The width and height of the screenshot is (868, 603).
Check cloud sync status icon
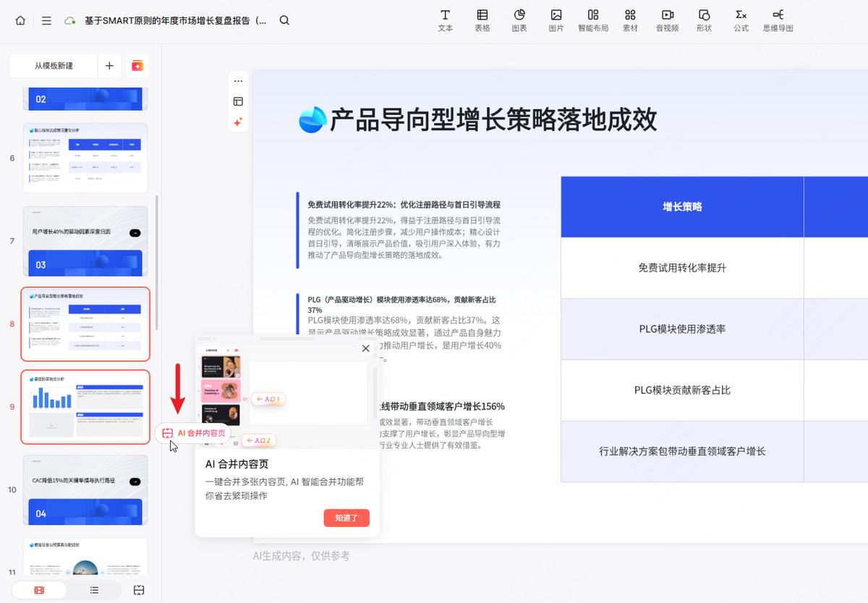point(70,21)
